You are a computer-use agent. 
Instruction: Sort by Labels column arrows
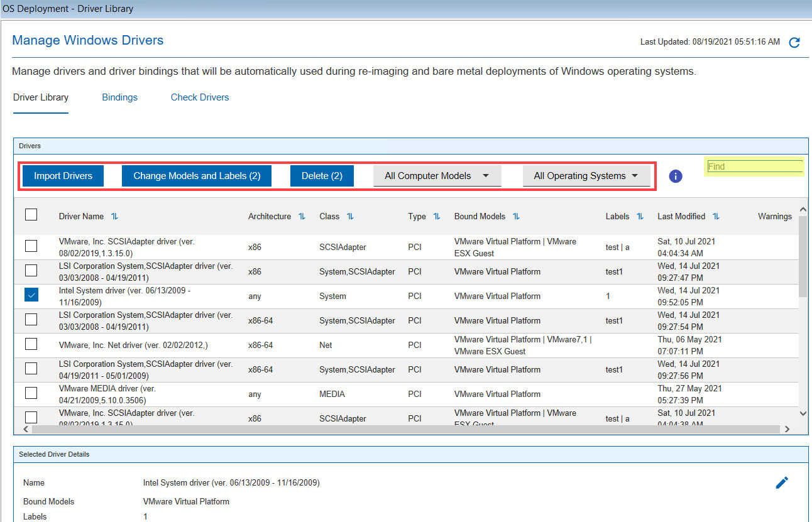(640, 216)
